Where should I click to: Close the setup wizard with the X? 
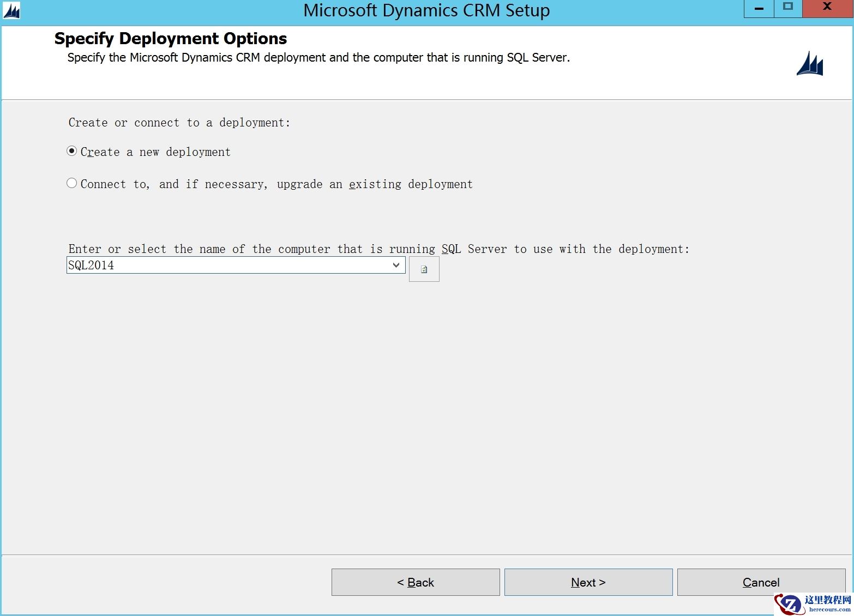827,8
